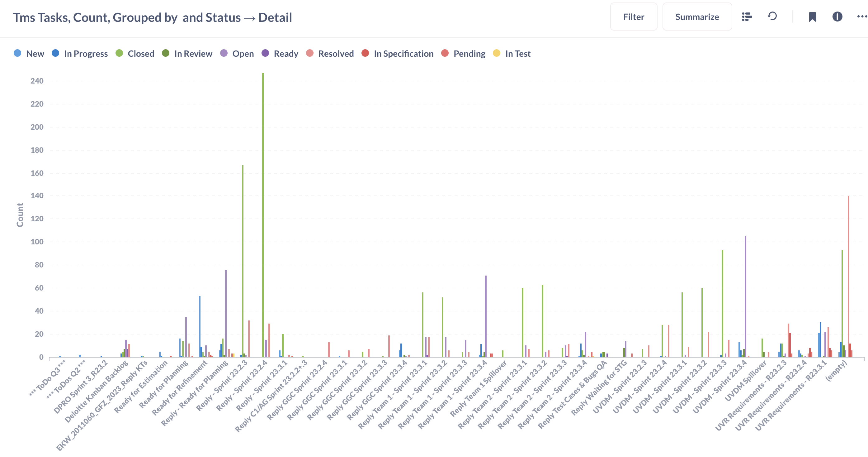The image size is (868, 457).
Task: Click the Summarize button
Action: (697, 17)
